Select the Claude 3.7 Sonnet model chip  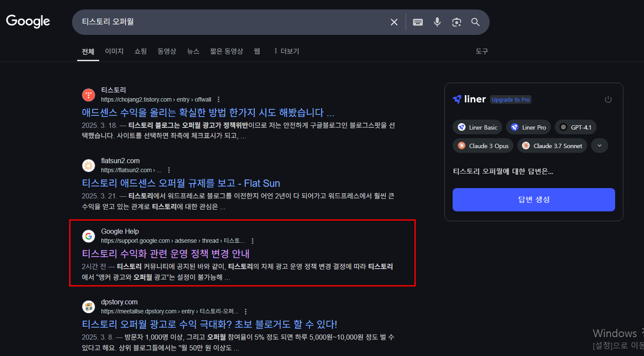pyautogui.click(x=552, y=145)
